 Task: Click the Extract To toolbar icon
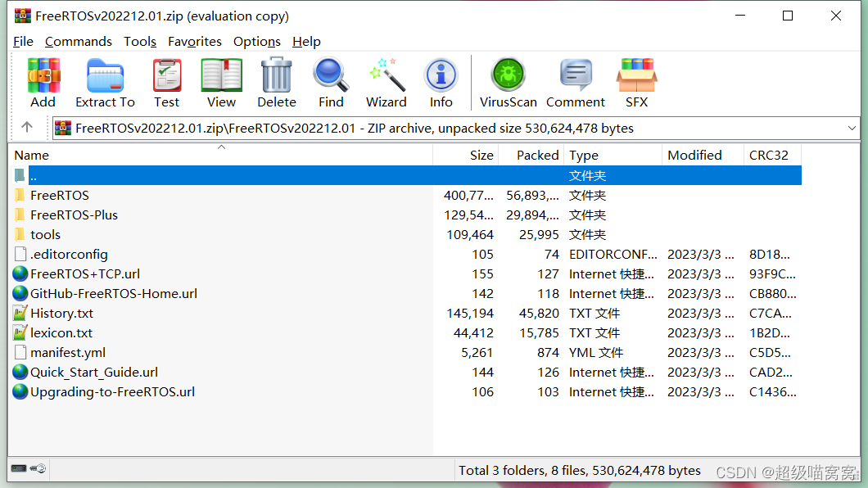(105, 75)
